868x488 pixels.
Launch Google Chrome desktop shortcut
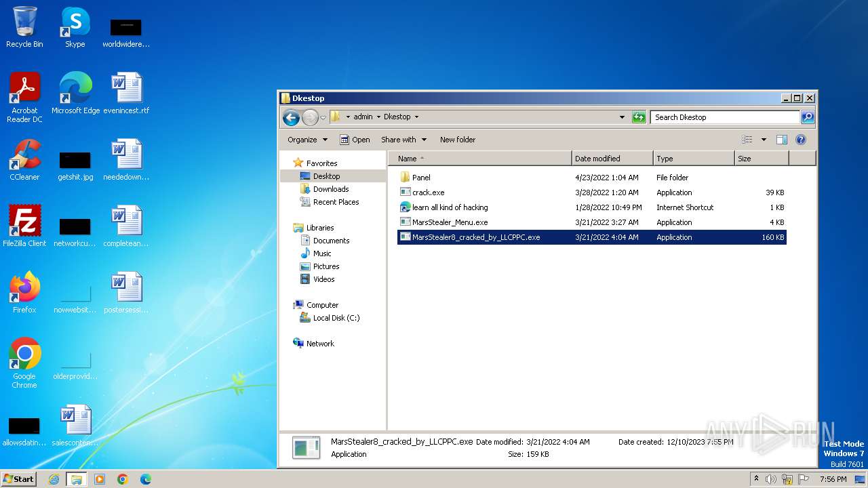24,363
